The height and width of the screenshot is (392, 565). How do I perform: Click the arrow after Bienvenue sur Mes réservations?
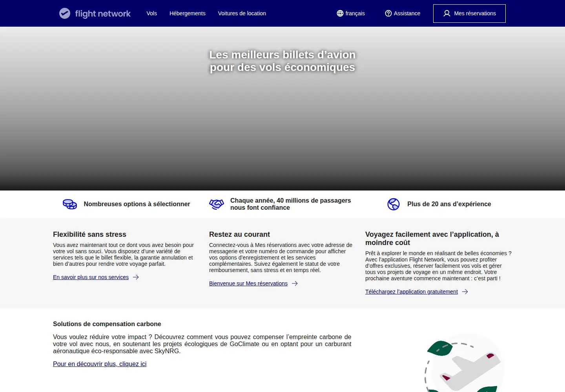(295, 283)
